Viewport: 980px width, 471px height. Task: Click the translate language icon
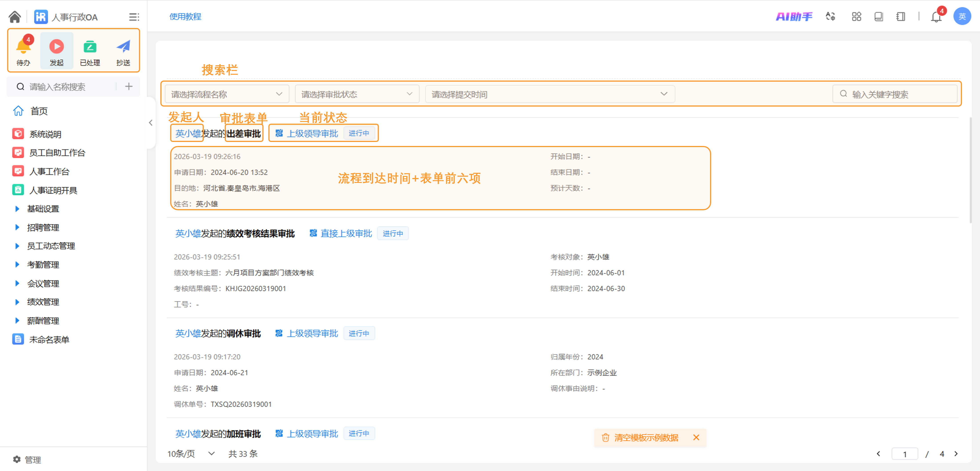pos(830,17)
